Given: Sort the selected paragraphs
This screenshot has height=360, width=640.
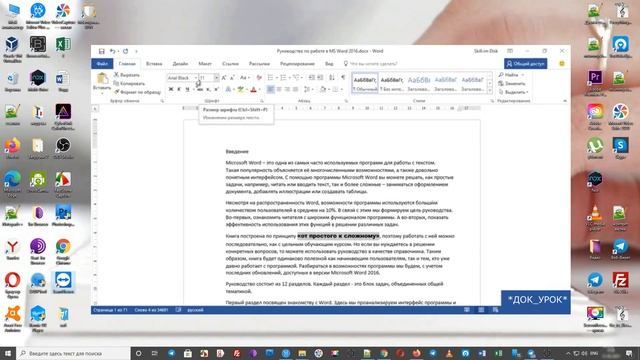Looking at the screenshot, I should click(332, 78).
